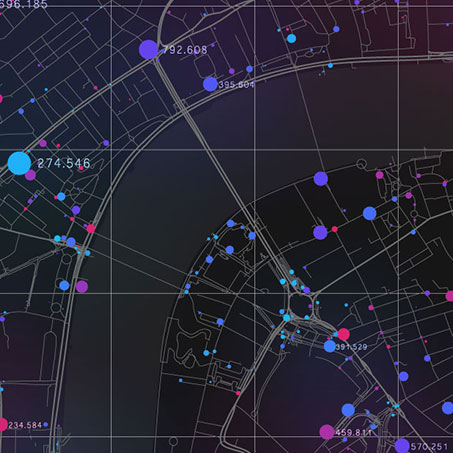Click the 459.811 value label

coord(353,433)
